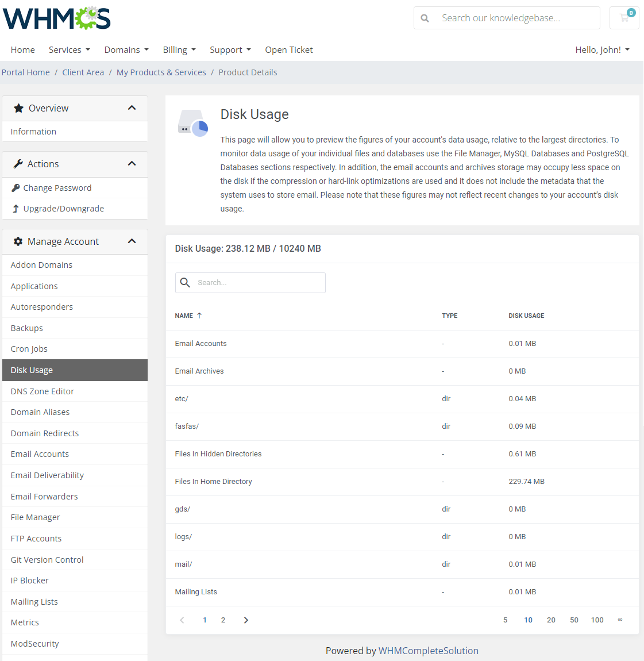The width and height of the screenshot is (644, 661).
Task: Go to next page with right chevron
Action: tap(246, 620)
